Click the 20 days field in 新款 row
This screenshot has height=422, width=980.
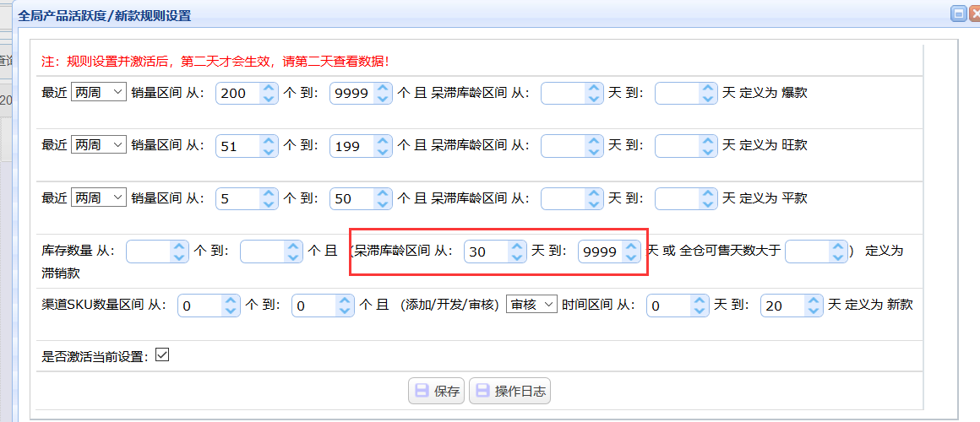[x=783, y=306]
